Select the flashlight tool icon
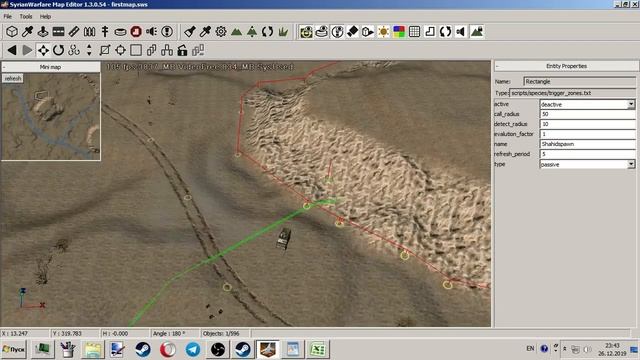 [x=189, y=31]
